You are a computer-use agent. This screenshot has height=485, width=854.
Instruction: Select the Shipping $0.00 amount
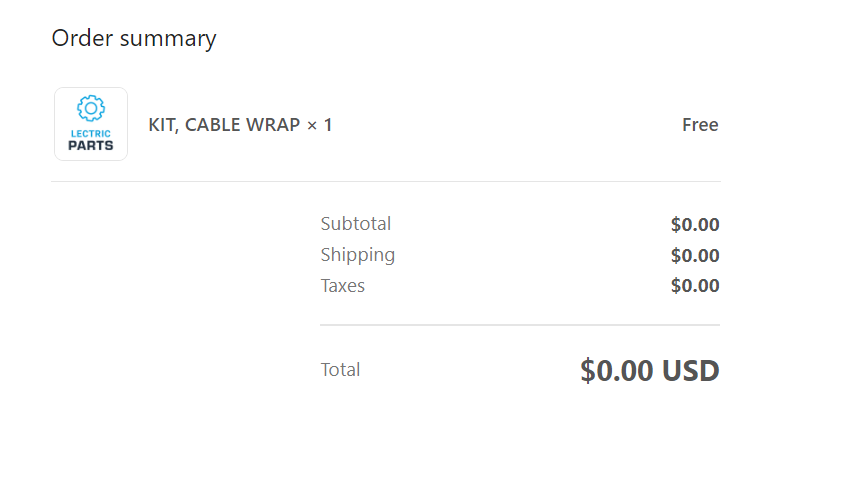pos(695,256)
